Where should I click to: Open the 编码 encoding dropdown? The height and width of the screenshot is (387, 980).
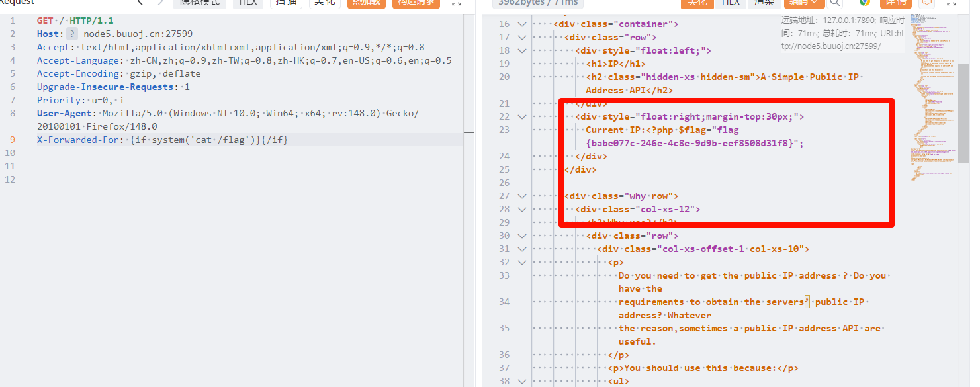click(x=803, y=3)
